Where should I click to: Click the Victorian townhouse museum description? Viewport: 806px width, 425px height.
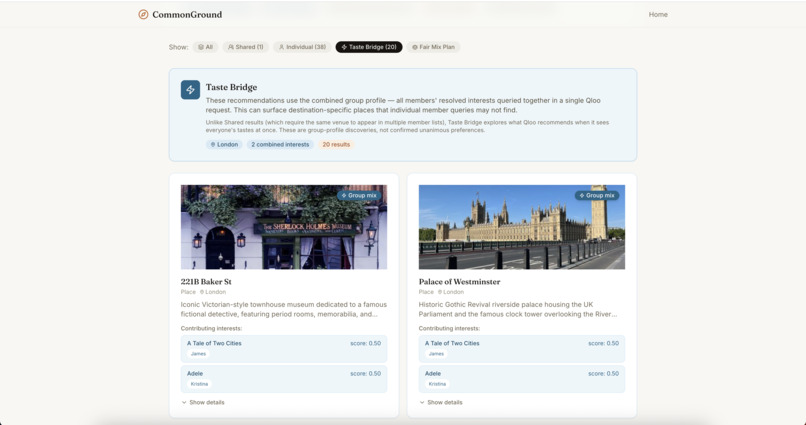[x=284, y=309]
